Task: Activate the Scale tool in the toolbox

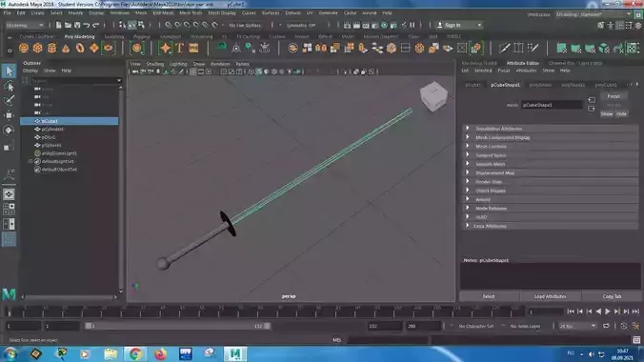Action: click(9, 147)
